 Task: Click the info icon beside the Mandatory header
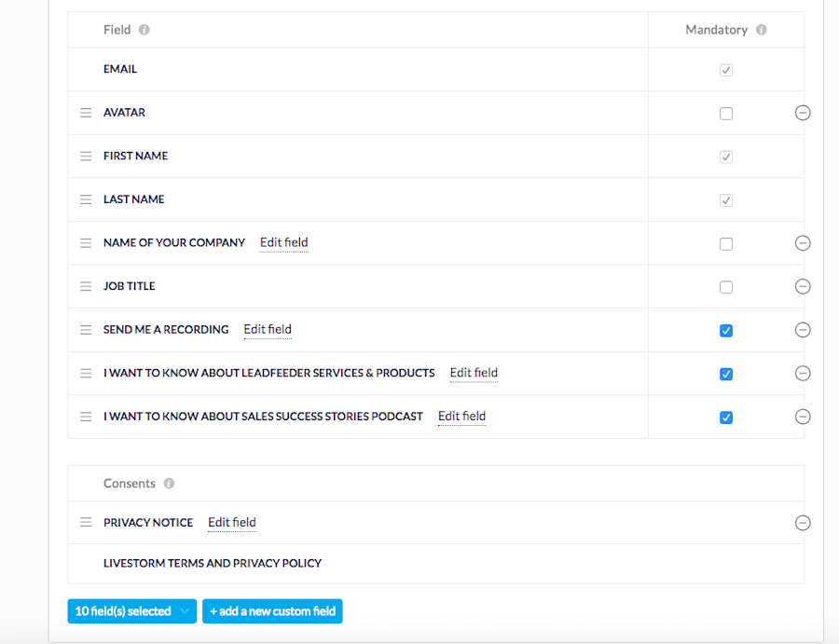click(761, 29)
